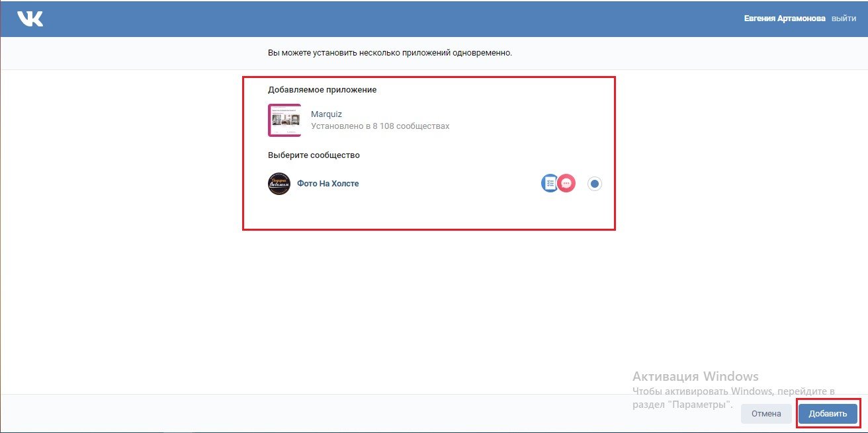Click the text Установлено в 8 108 сообществах
Viewport: 868px width, 433px height.
380,126
